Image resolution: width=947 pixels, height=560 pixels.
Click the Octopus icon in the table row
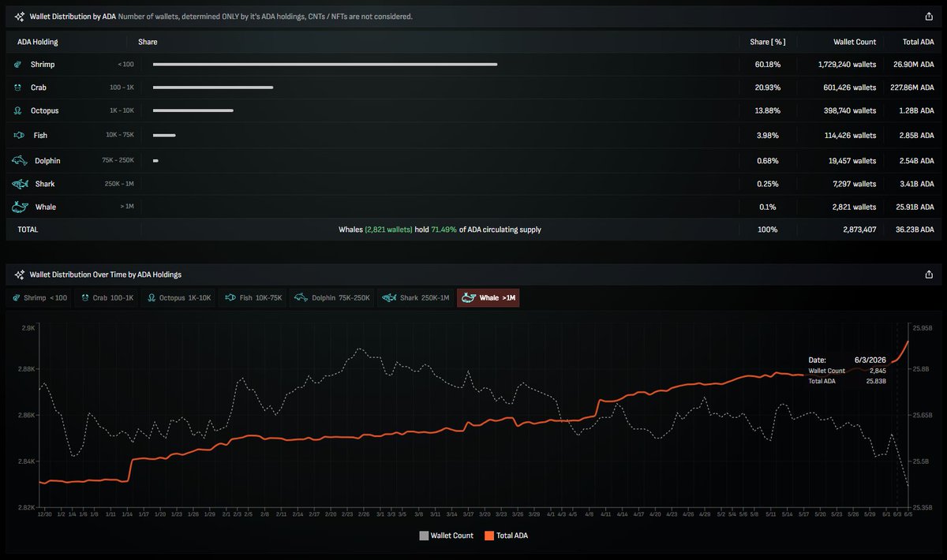point(18,111)
